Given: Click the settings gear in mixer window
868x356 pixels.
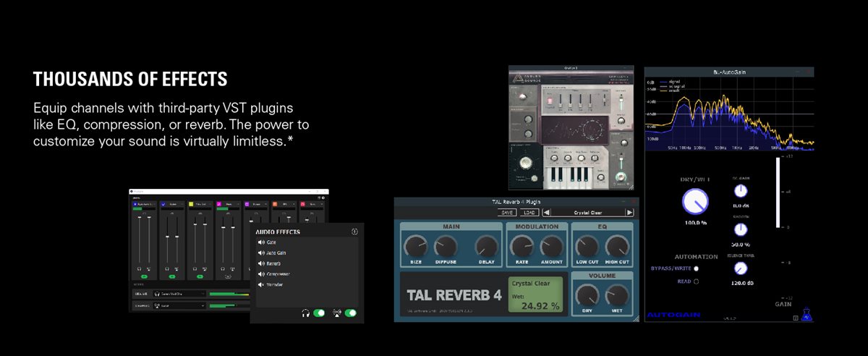Looking at the screenshot, I should click(323, 197).
